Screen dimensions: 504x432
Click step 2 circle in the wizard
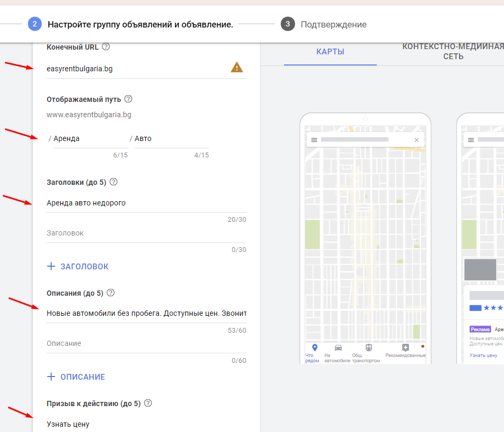tap(35, 24)
